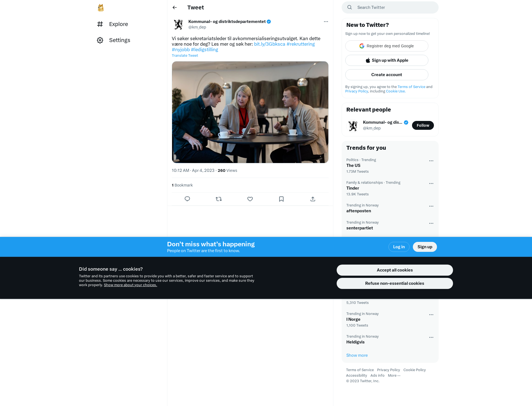
Task: Go back using the arrow icon
Action: [175, 7]
